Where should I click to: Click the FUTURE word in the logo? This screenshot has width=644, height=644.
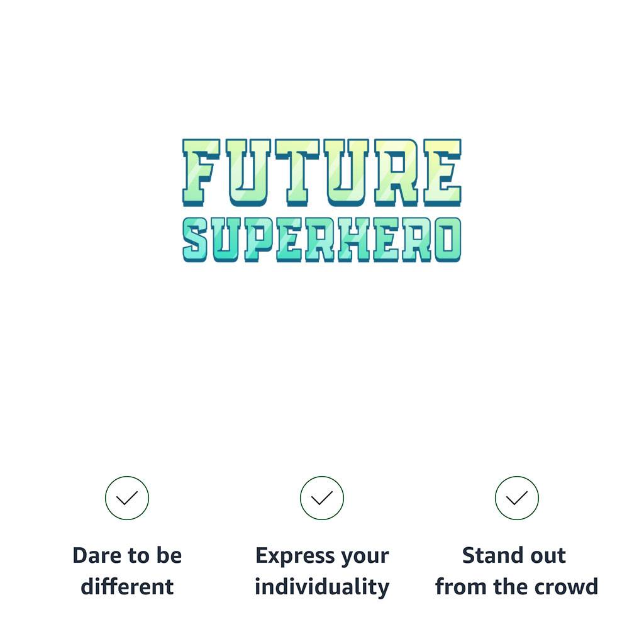322,172
